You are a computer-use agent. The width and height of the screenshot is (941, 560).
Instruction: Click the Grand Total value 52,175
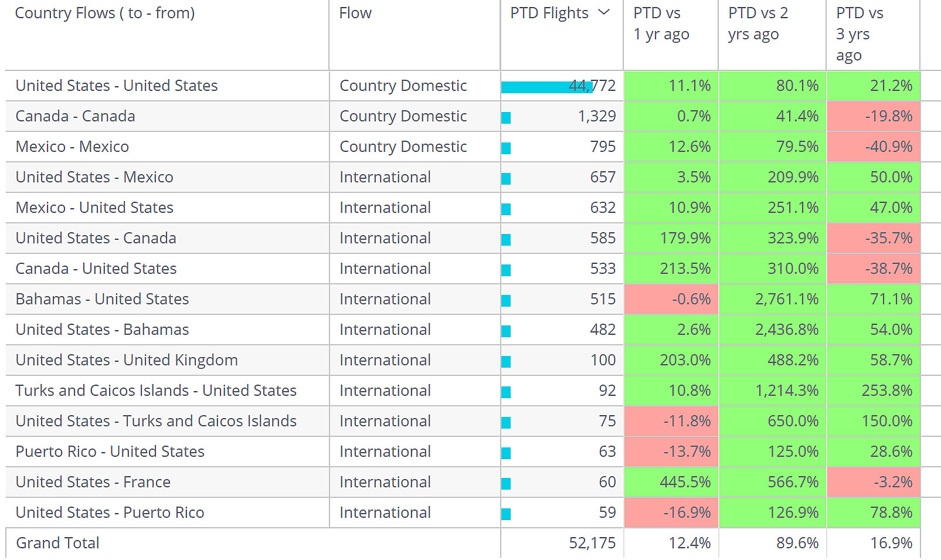(x=592, y=543)
